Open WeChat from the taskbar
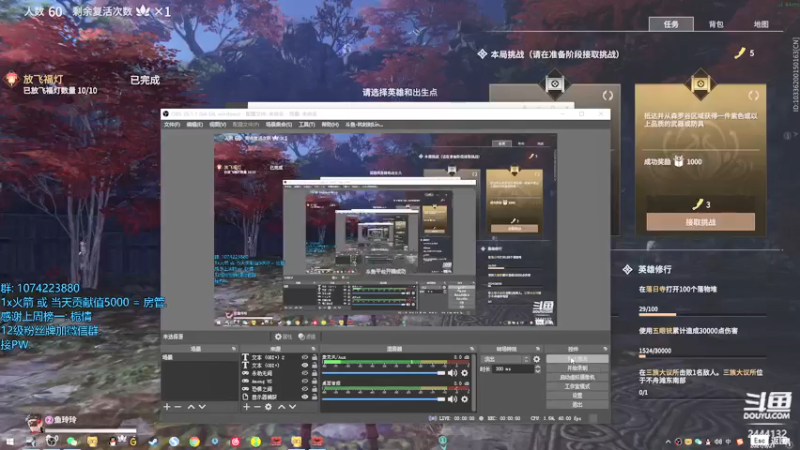800x450 pixels. (x=71, y=441)
